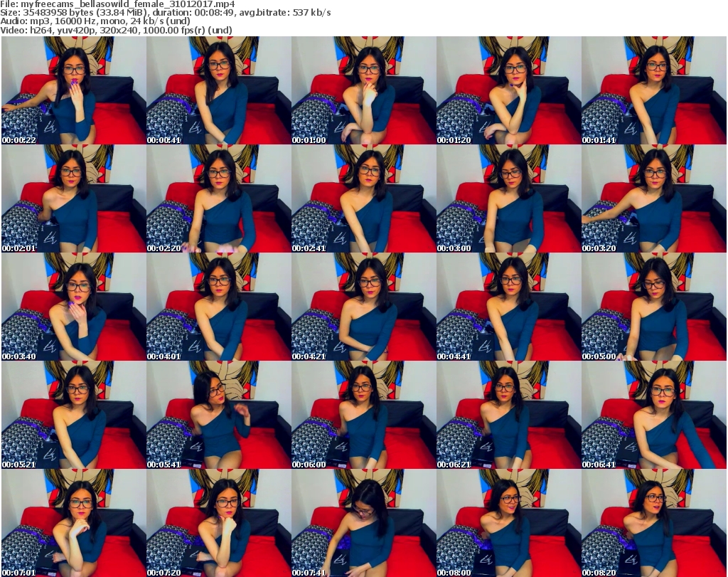Select the last thumbnail at 00:08:20
728x577 pixels.
point(653,523)
